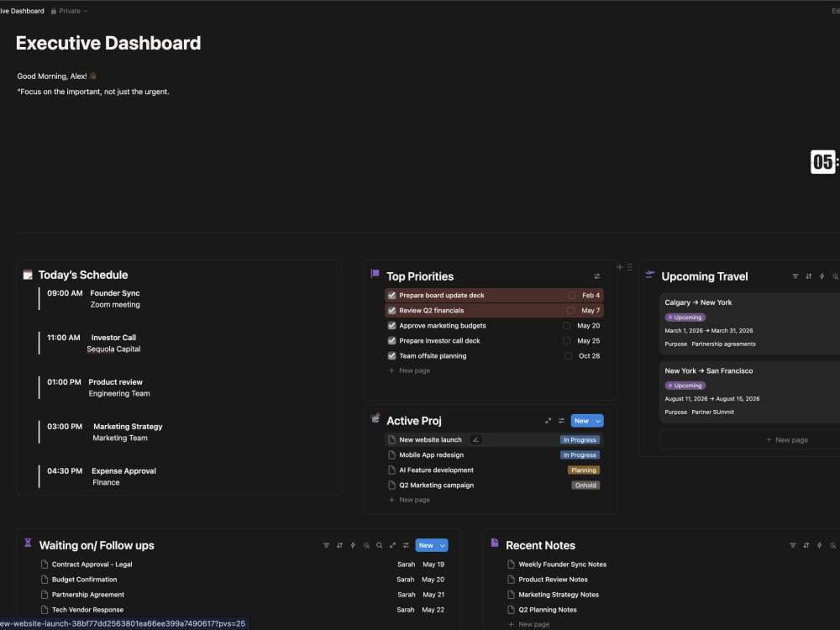Expand the New dropdown arrow in Active Proj

click(598, 421)
